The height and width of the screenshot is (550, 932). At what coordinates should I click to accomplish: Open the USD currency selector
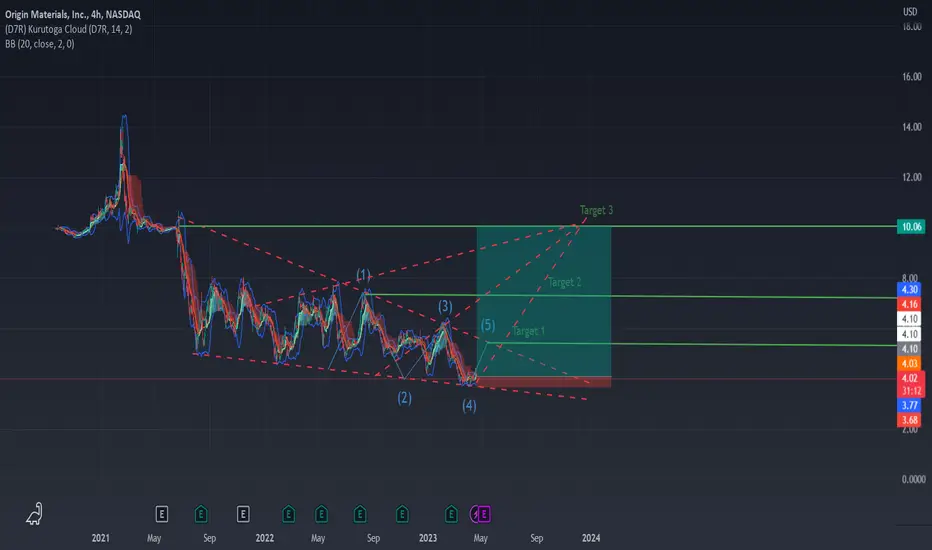pos(910,11)
